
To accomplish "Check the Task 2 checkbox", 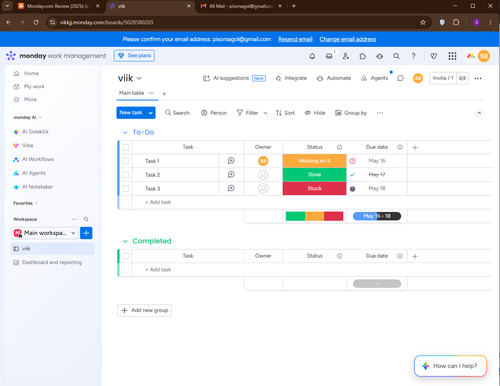I will [126, 175].
